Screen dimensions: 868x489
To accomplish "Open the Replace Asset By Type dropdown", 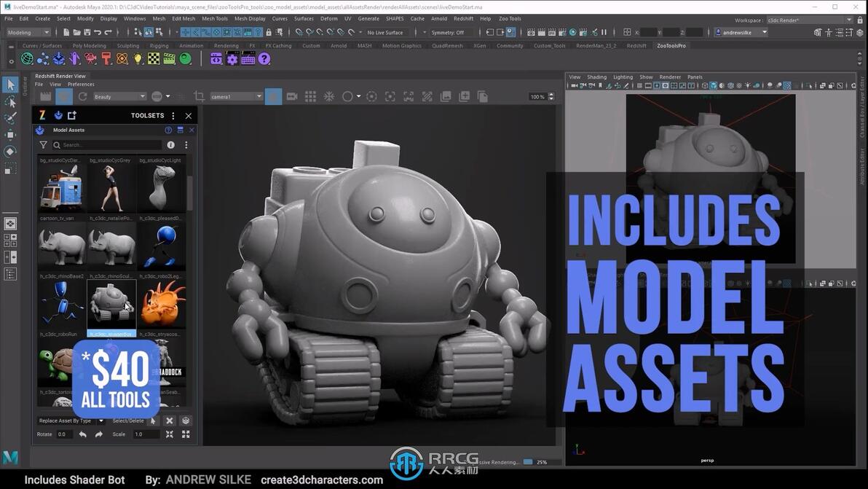I will coord(71,420).
